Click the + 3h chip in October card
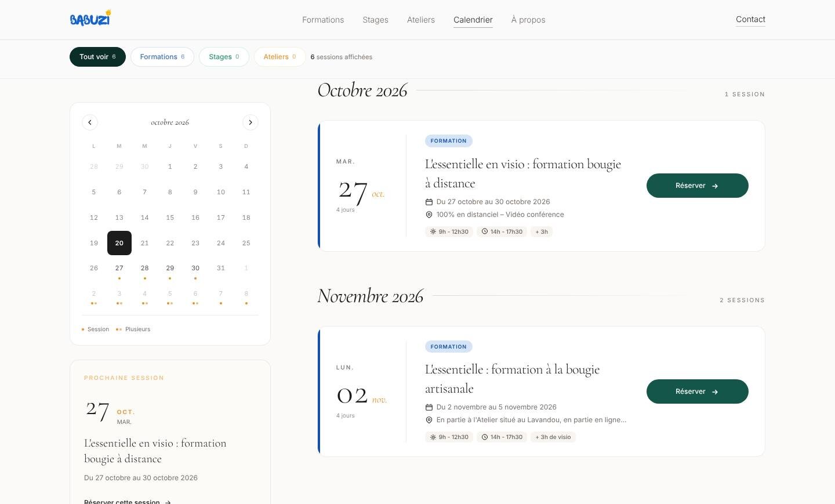 point(542,231)
